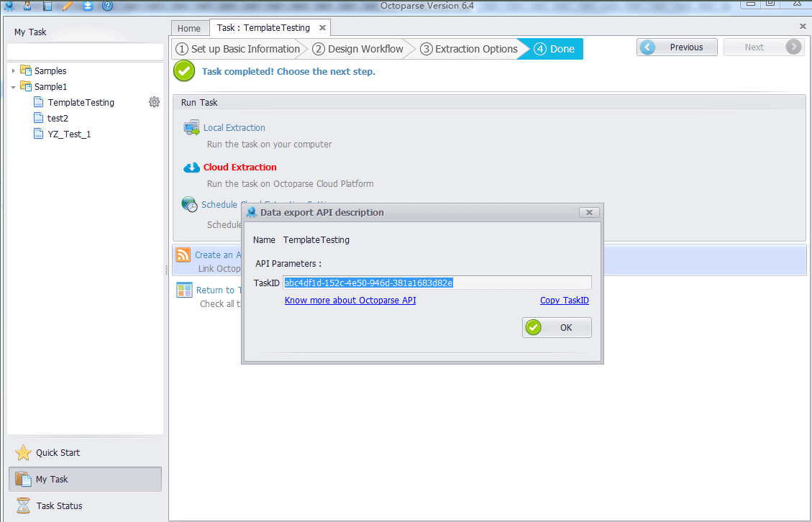Expand the Samples folder tree arrow
Image resolution: width=812 pixels, height=522 pixels.
[14, 71]
